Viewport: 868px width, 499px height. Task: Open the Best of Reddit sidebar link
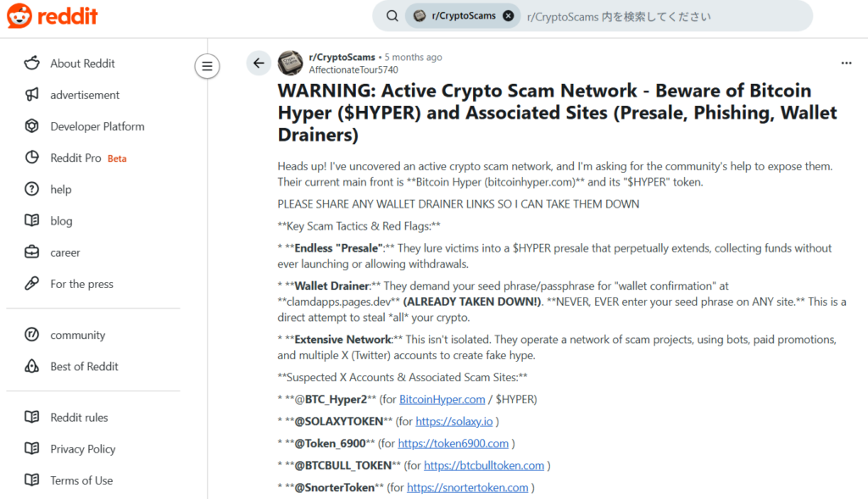point(84,367)
